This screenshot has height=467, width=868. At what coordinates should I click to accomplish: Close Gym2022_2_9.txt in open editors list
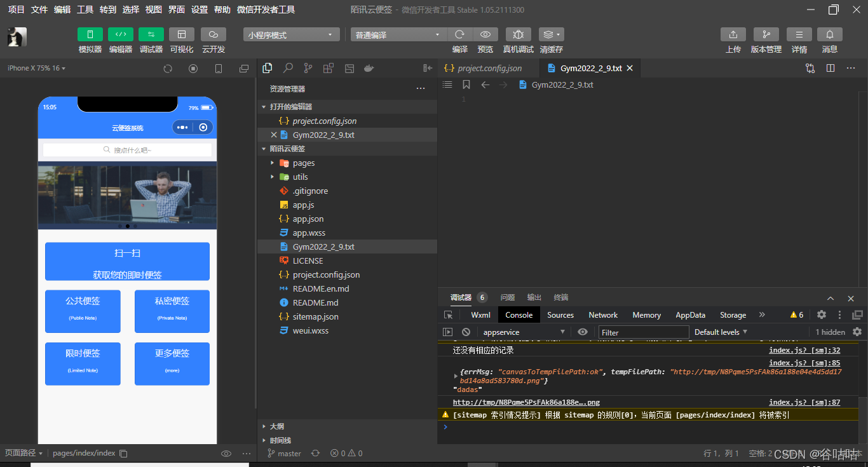click(274, 135)
